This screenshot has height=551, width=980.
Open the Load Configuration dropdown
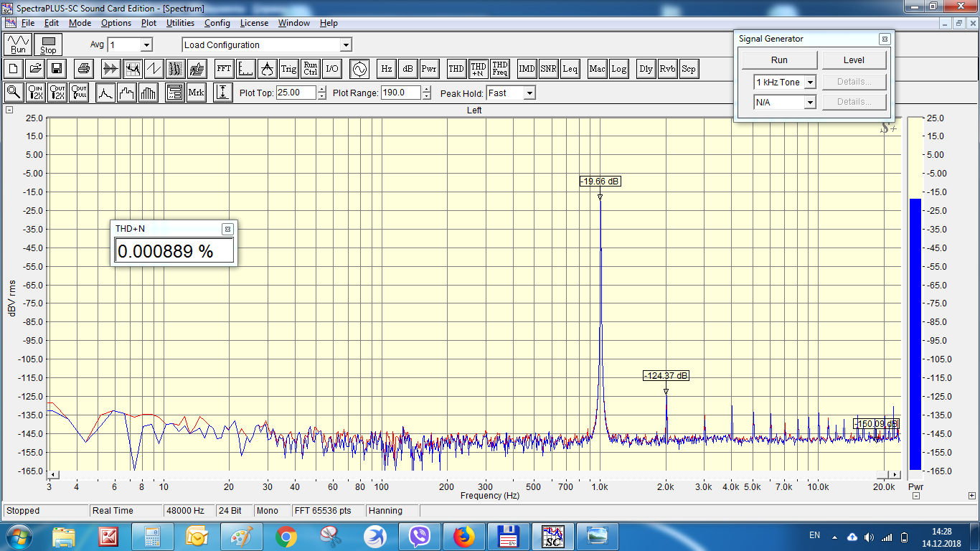tap(345, 45)
